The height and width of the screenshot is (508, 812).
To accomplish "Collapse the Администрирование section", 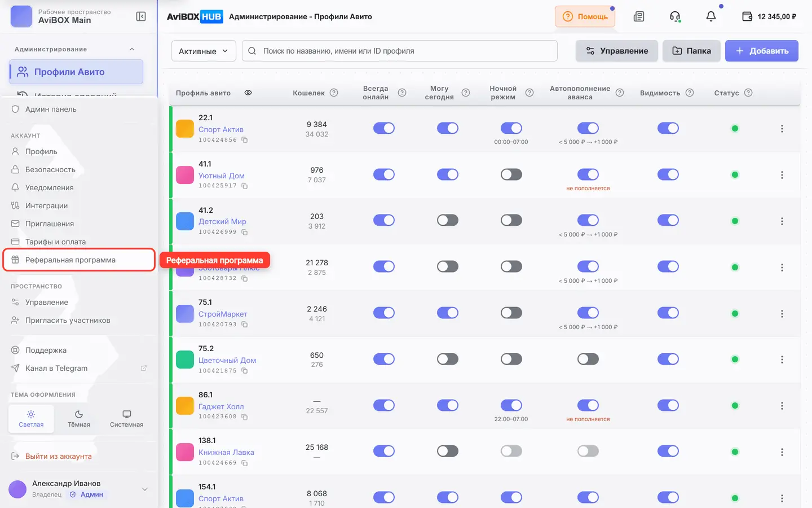I will point(132,49).
